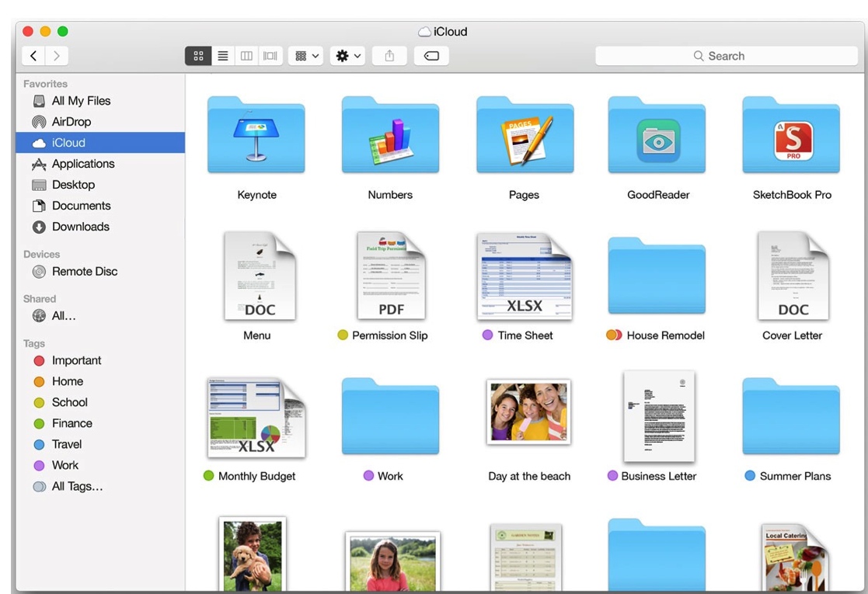Click the Applications sidebar icon
The width and height of the screenshot is (868, 594).
(x=39, y=164)
